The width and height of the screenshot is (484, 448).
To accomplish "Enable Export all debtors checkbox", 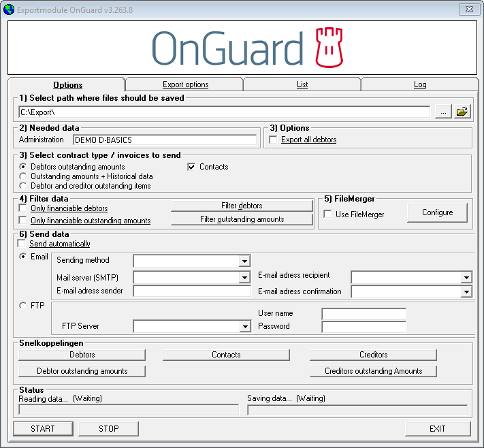I will (273, 140).
